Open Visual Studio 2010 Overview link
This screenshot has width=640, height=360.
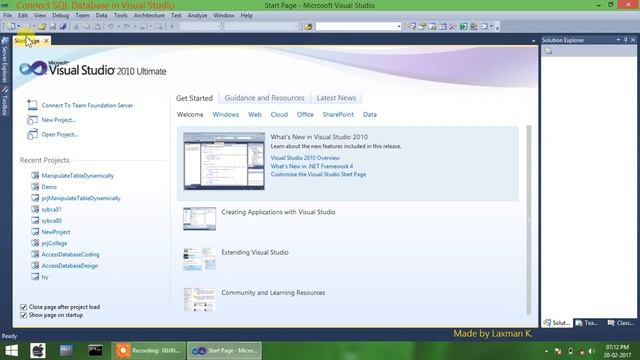(305, 158)
